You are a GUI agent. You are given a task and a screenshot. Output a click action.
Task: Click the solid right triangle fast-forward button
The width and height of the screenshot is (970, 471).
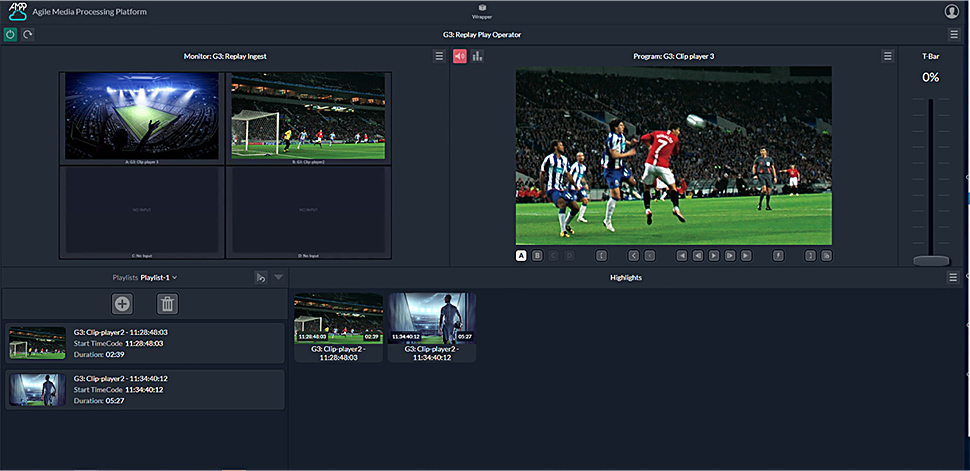[746, 255]
